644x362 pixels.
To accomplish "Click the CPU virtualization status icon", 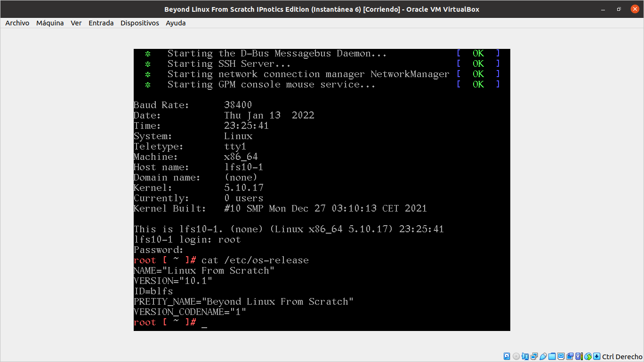I will point(579,356).
